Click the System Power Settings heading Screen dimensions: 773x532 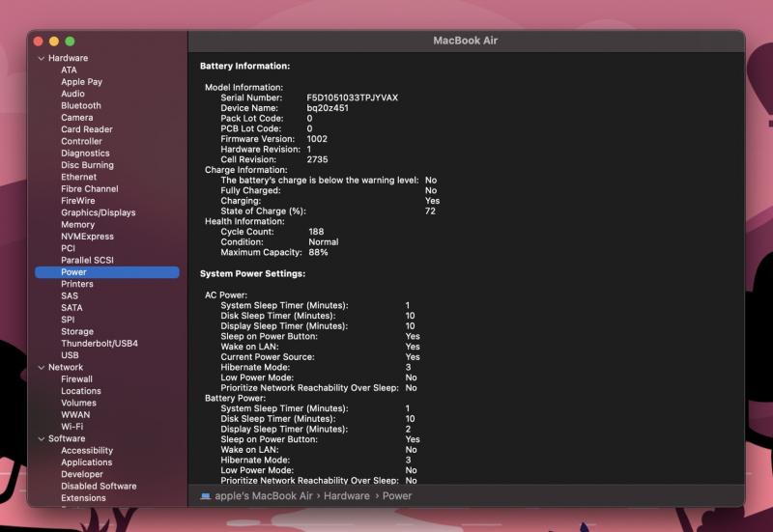pos(252,274)
